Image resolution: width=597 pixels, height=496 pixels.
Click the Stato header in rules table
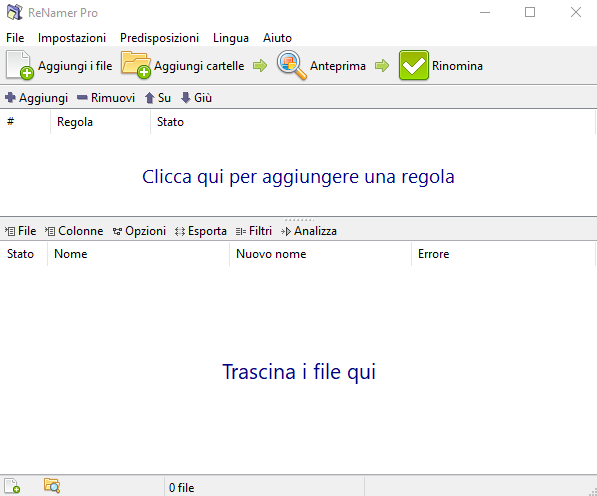pyautogui.click(x=372, y=122)
